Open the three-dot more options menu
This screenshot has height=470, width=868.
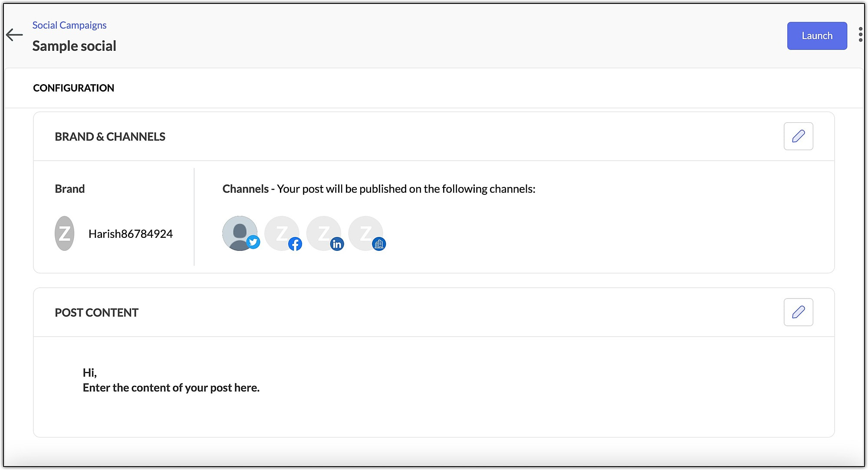pos(860,35)
